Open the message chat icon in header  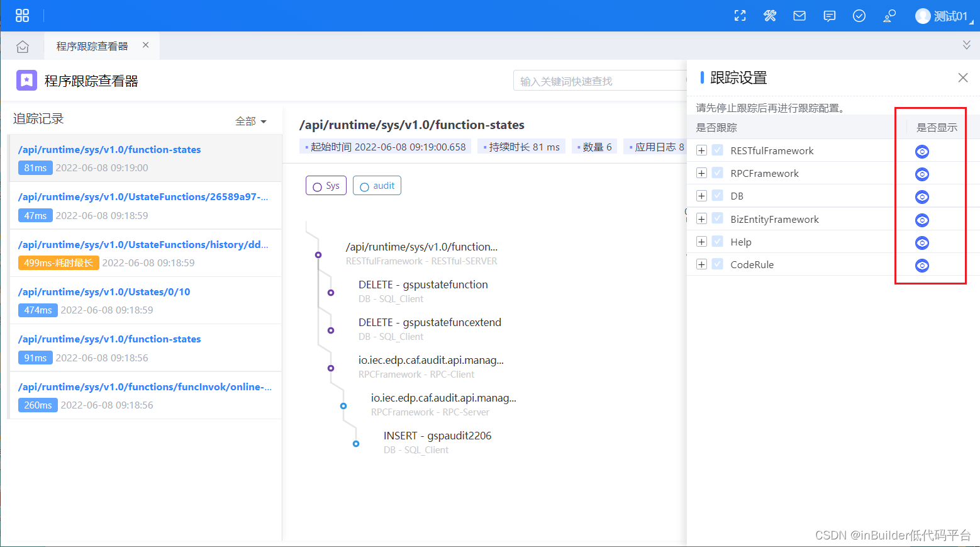[830, 16]
